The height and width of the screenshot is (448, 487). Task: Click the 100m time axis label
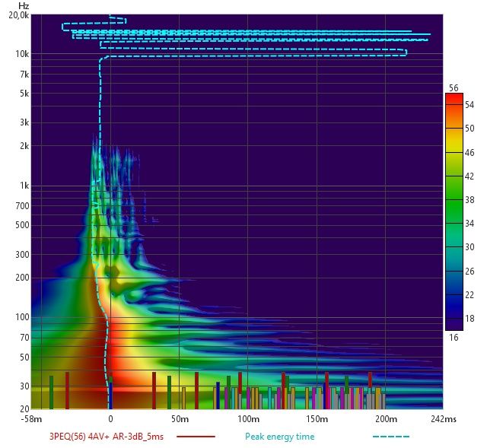[248, 419]
